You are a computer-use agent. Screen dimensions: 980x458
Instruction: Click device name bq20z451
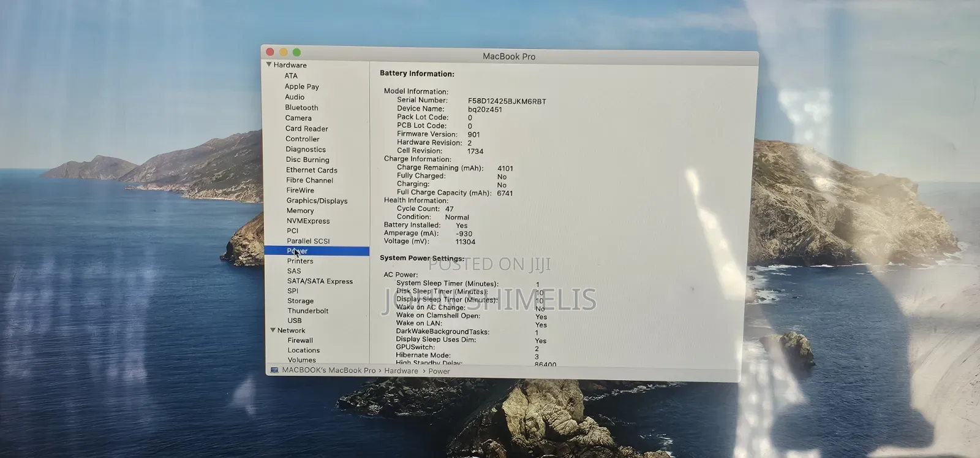(485, 110)
